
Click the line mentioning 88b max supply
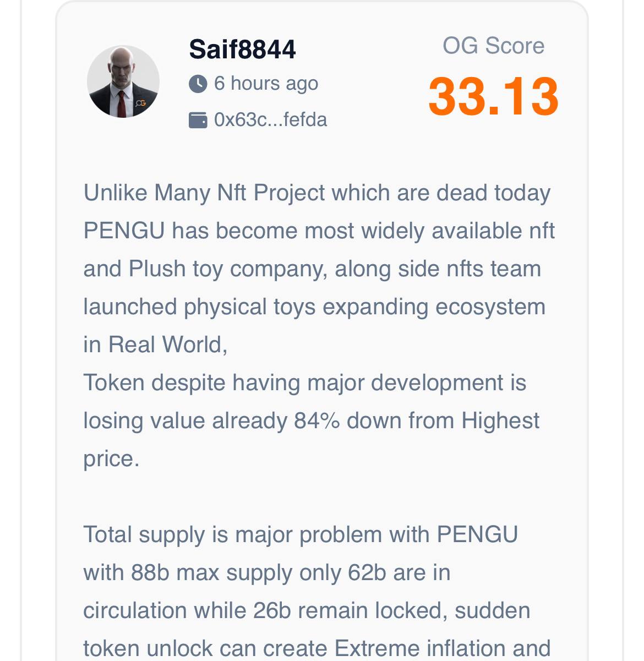[x=267, y=573]
